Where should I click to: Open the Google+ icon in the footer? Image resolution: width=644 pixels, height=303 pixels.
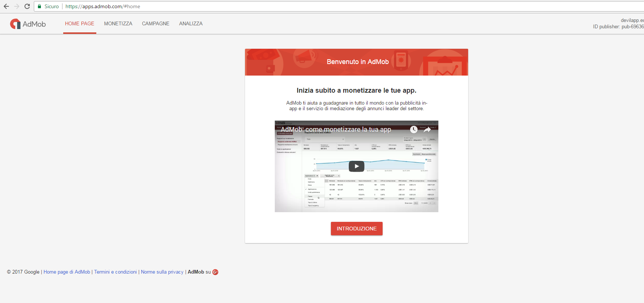pos(215,272)
